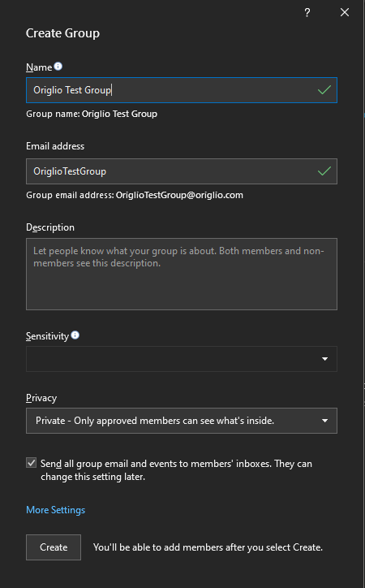The width and height of the screenshot is (365, 588).
Task: Click the 'You'll be able to add members' note
Action: 208,547
